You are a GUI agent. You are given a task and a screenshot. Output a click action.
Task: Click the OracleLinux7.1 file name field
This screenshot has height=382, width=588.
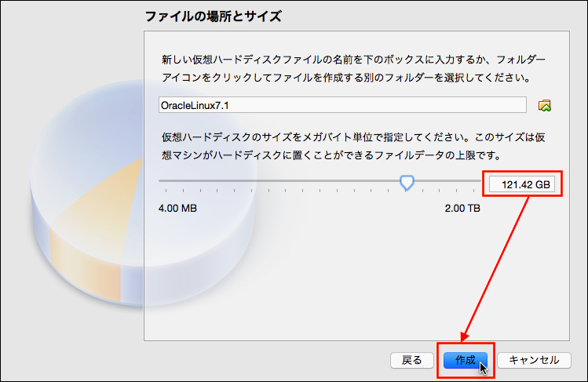[341, 105]
